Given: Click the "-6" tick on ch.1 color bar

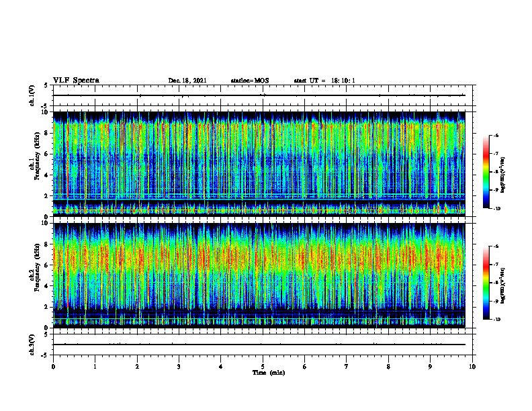Looking at the screenshot, I should pyautogui.click(x=496, y=135).
